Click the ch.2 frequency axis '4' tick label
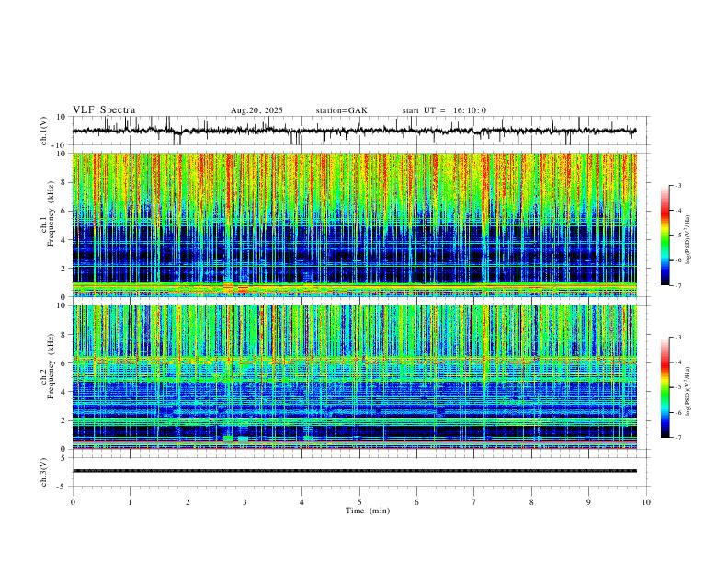Viewport: 728px width, 563px height. click(x=64, y=392)
